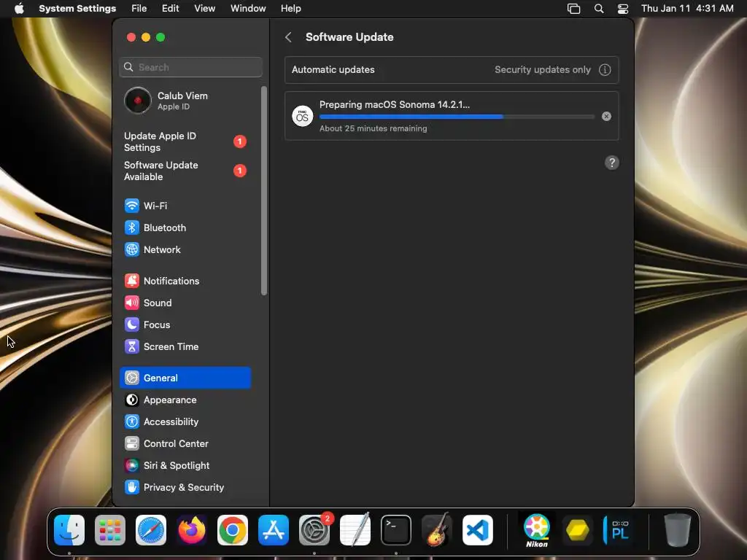Go to Sound settings

point(185,303)
